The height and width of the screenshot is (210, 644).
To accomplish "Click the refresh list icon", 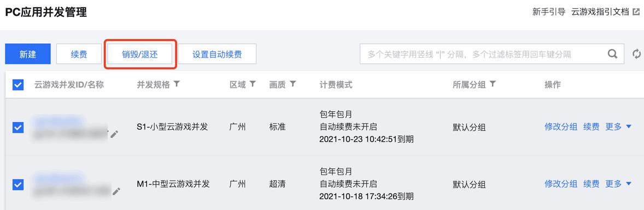I will tap(636, 54).
